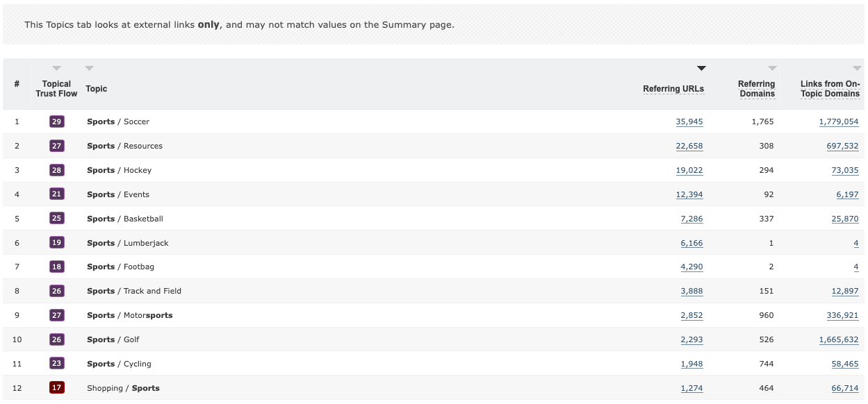Select the "26" badge for Track and Field
The image size is (868, 404).
pos(56,291)
